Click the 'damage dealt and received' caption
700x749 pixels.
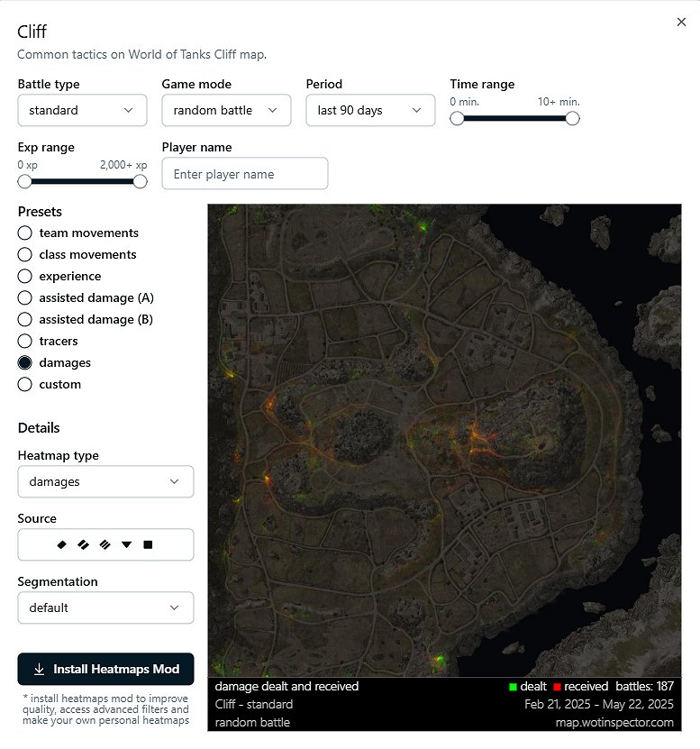coord(286,687)
